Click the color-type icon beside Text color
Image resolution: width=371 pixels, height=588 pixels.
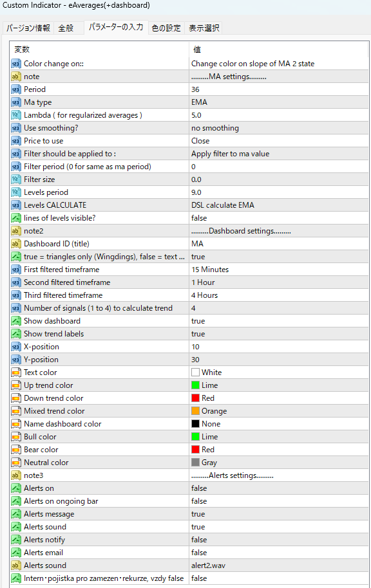15,372
